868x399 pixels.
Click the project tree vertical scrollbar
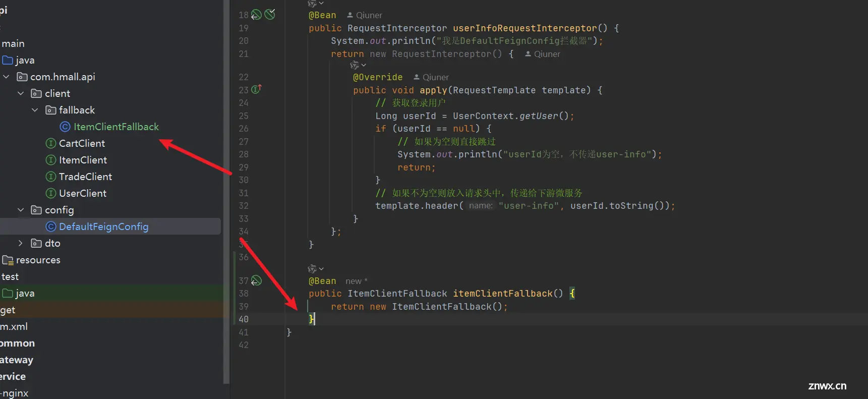click(x=226, y=192)
